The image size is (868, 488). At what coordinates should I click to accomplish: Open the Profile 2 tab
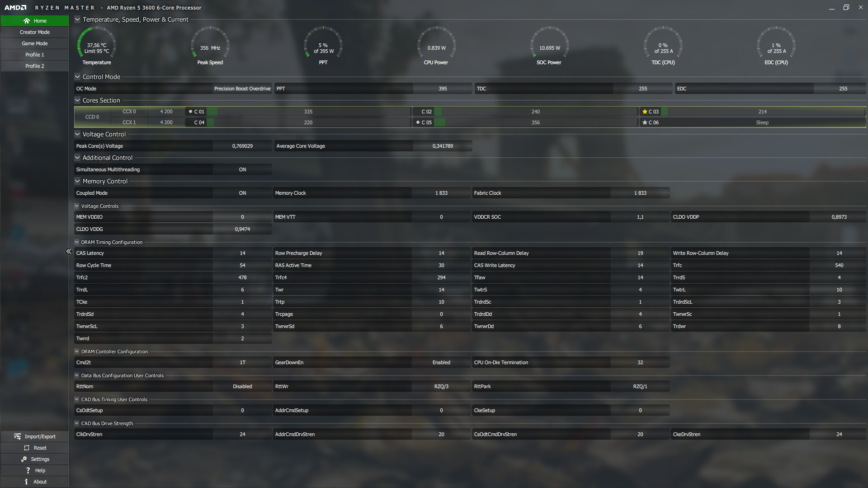coord(34,66)
